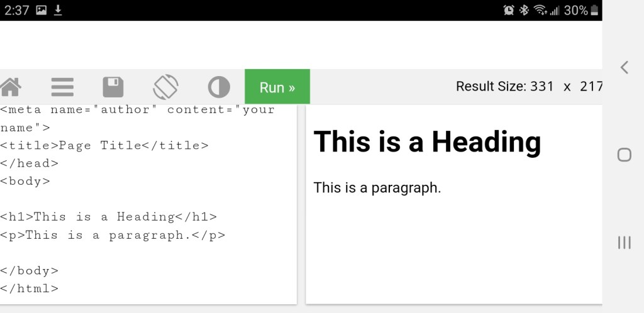Viewport: 644px width, 313px height.
Task: Click the Page Title code line
Action: point(104,145)
